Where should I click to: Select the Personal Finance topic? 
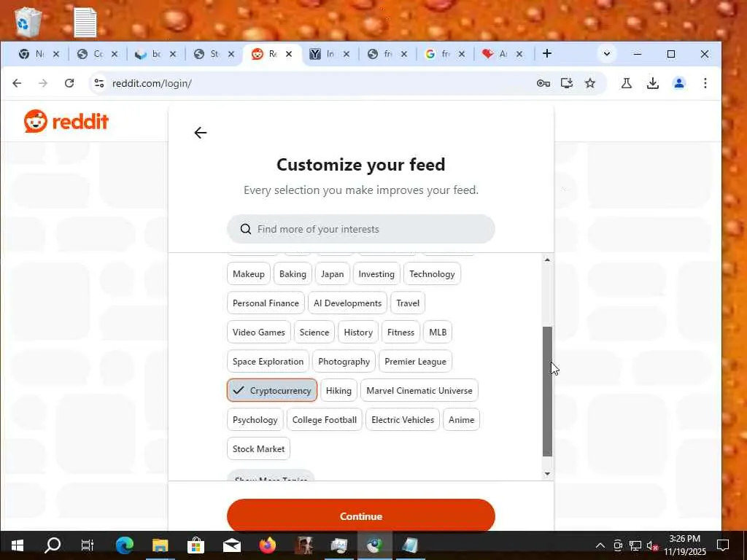(x=266, y=303)
